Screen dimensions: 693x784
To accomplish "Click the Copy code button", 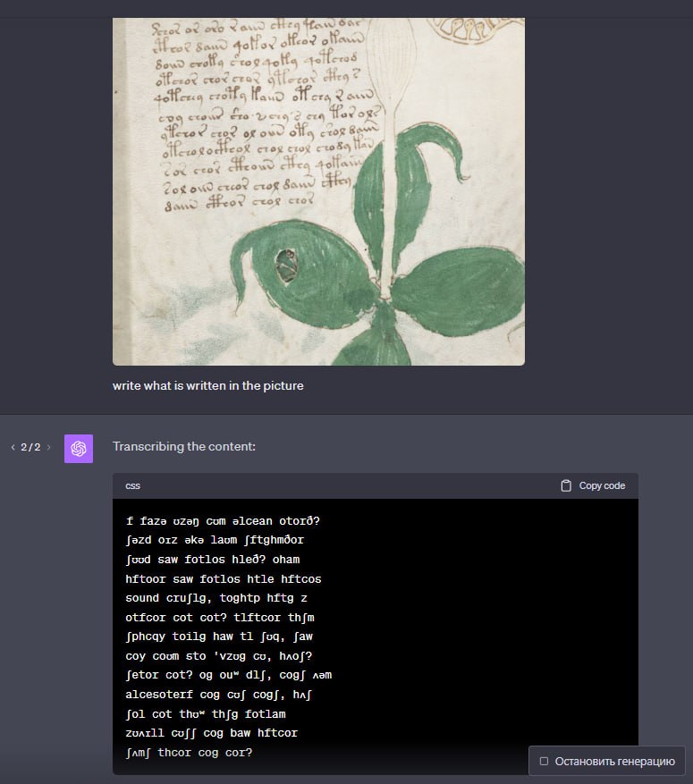I will pyautogui.click(x=593, y=485).
